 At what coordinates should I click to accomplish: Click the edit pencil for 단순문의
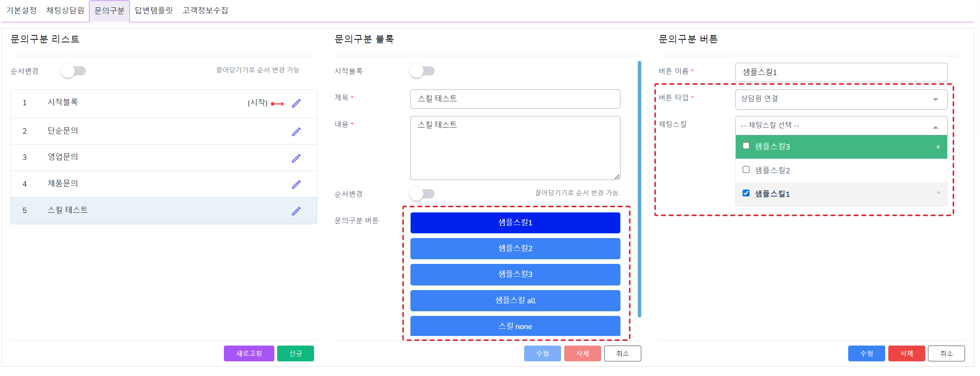click(296, 132)
